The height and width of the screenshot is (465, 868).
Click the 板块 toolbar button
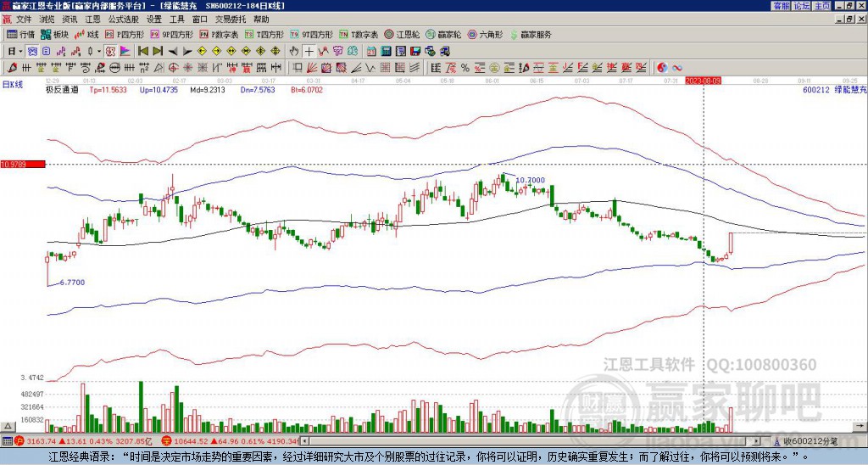(x=54, y=34)
